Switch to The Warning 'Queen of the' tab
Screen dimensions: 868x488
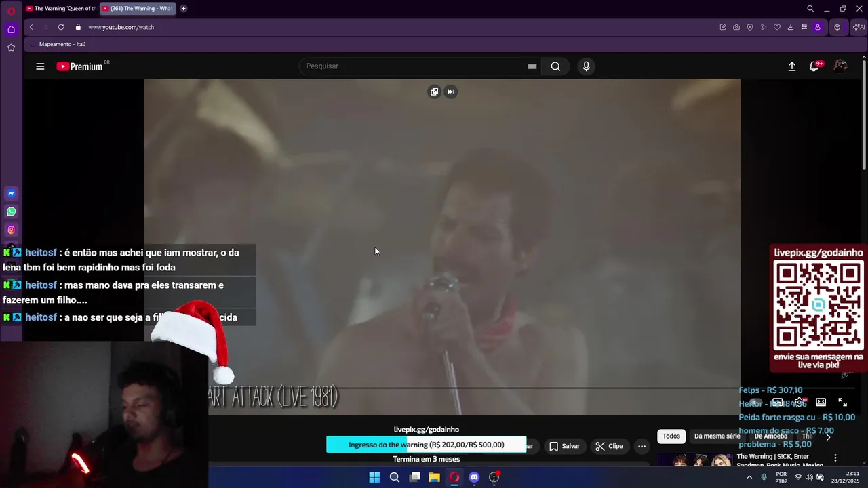60,9
